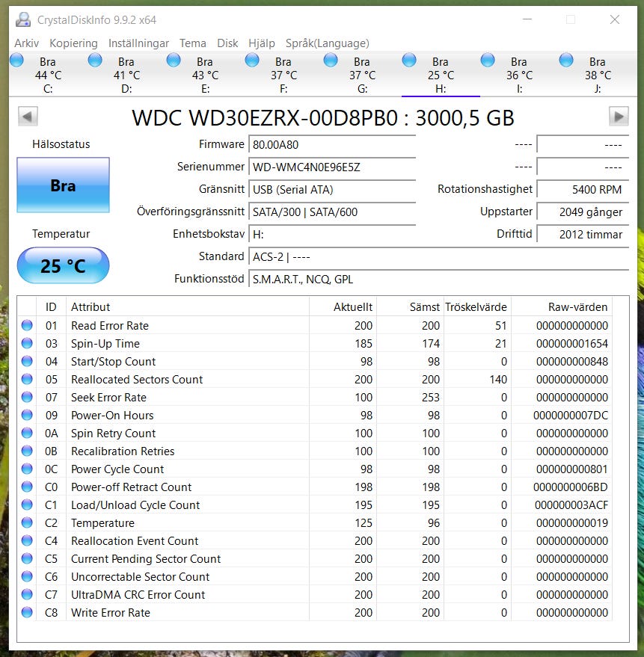Open the Kopiering menu

click(x=73, y=43)
